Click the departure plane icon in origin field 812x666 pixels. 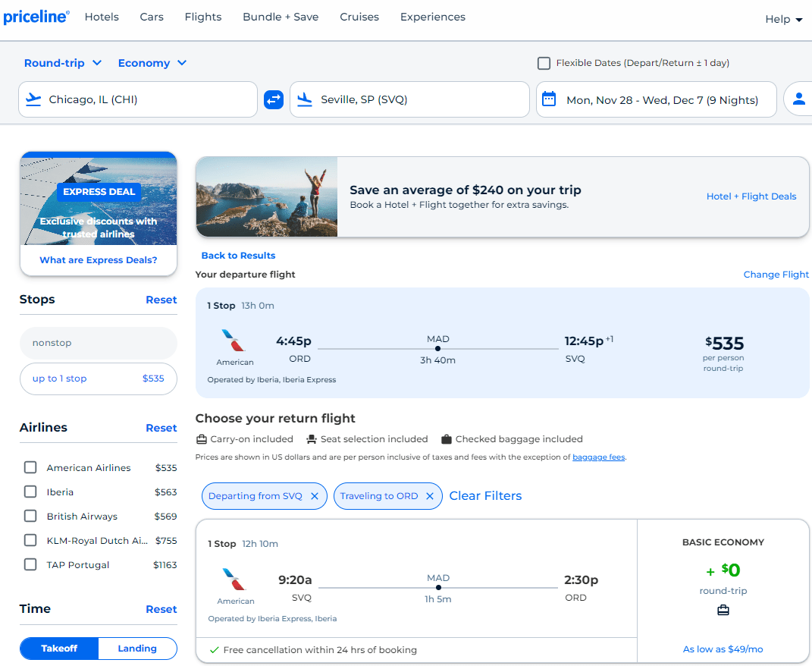click(33, 99)
